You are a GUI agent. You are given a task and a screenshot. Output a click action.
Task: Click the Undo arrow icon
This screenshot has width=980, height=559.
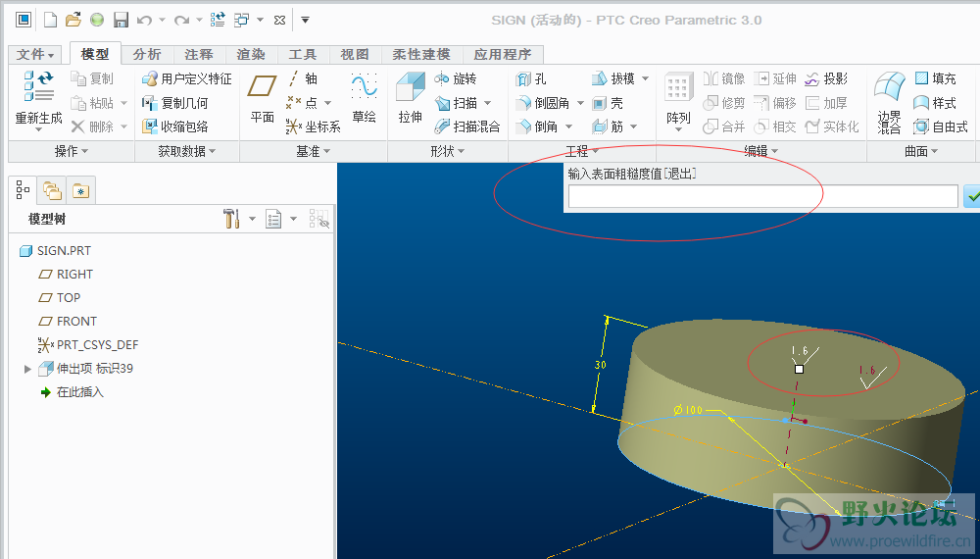pyautogui.click(x=144, y=20)
